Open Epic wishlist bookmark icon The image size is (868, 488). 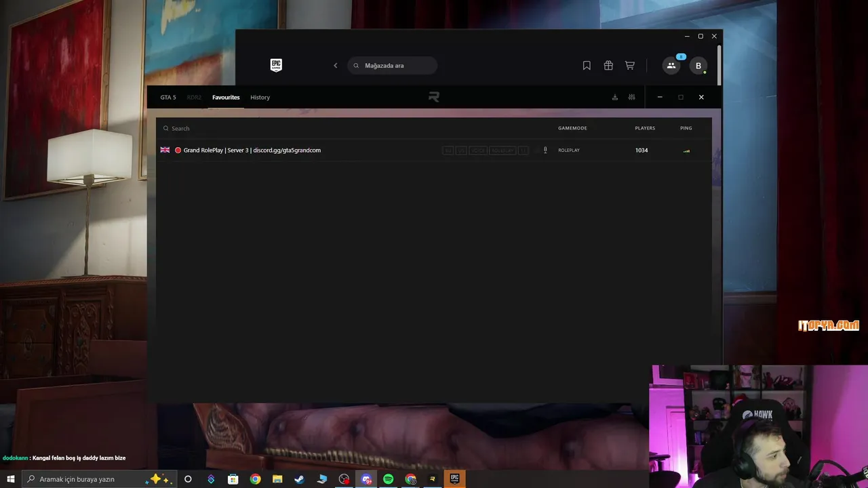click(x=587, y=66)
